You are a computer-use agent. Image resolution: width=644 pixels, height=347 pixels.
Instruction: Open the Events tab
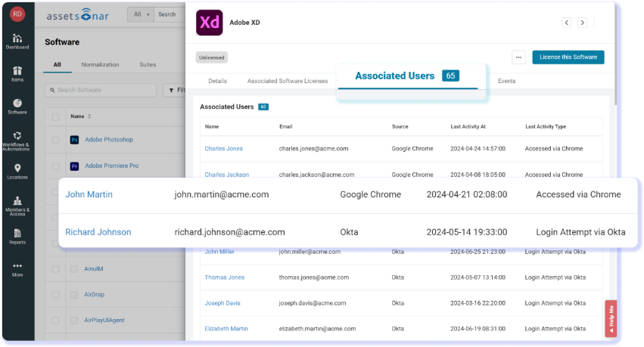(x=507, y=81)
